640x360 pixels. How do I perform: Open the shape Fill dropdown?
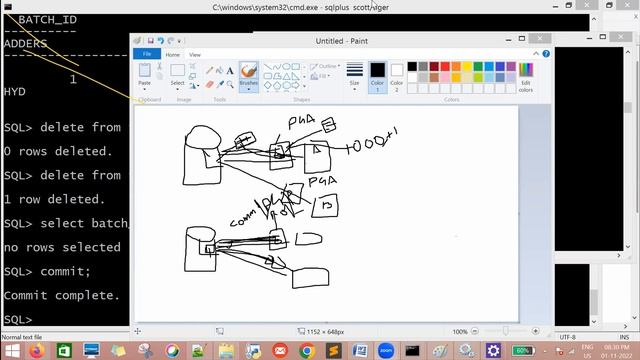click(x=320, y=76)
